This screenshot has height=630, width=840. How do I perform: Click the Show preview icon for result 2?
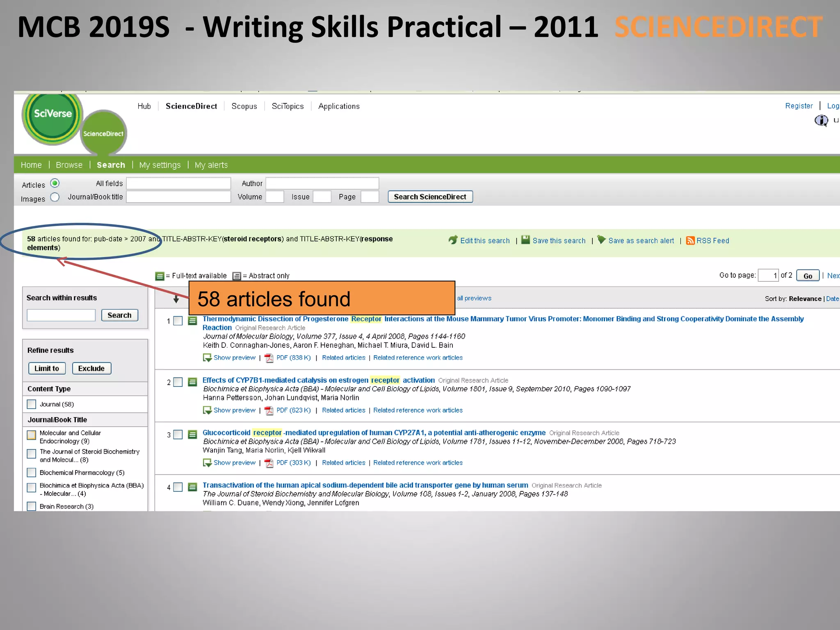207,411
